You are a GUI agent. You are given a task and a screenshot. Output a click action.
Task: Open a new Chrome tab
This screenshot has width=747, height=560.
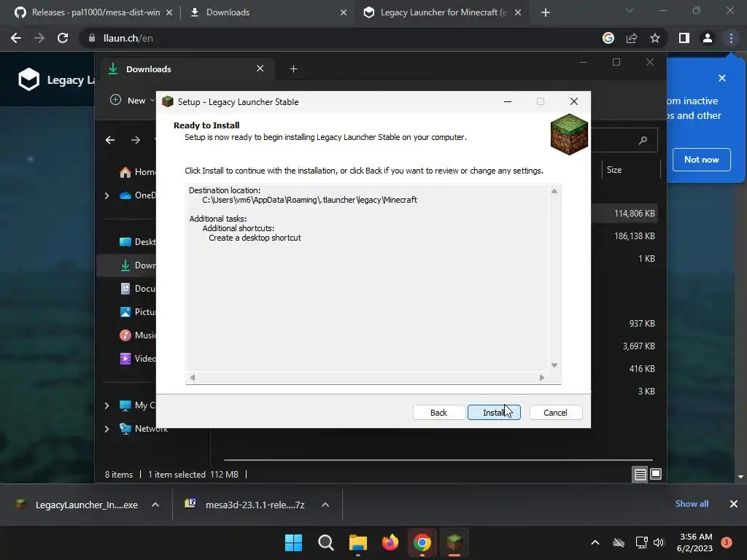click(546, 13)
